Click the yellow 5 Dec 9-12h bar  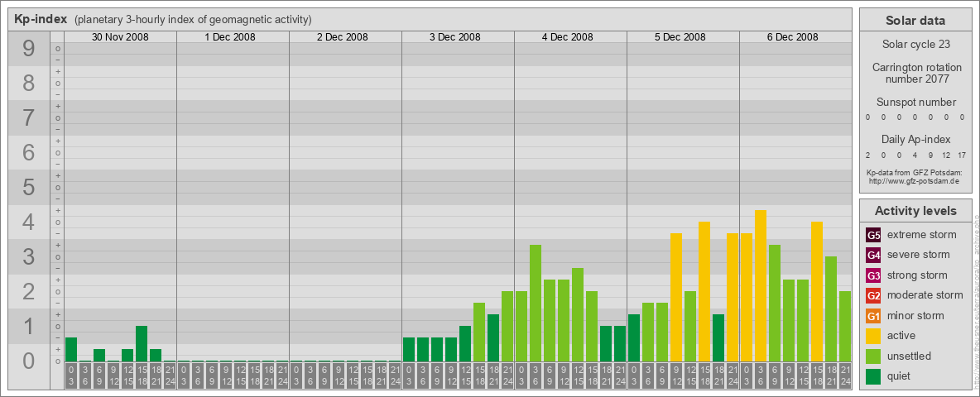click(676, 297)
